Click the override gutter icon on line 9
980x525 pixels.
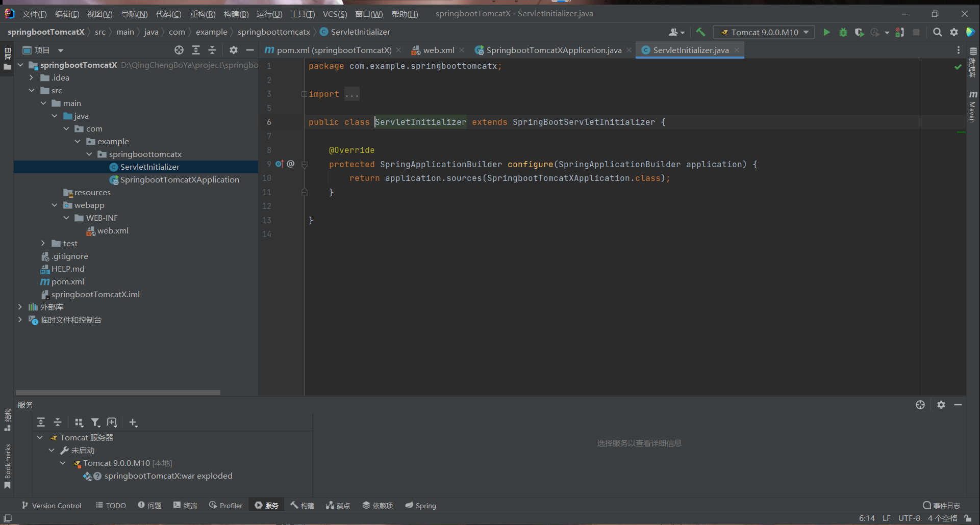280,164
